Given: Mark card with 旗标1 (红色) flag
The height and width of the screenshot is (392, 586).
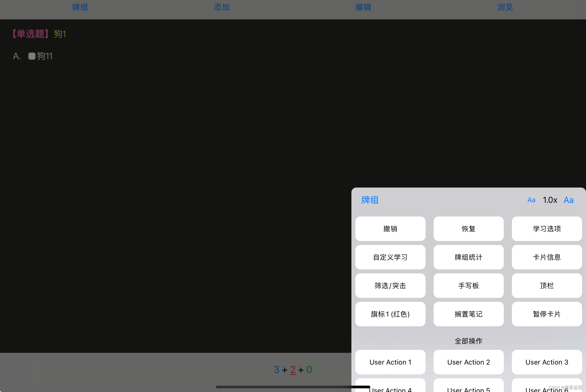Looking at the screenshot, I should [390, 314].
